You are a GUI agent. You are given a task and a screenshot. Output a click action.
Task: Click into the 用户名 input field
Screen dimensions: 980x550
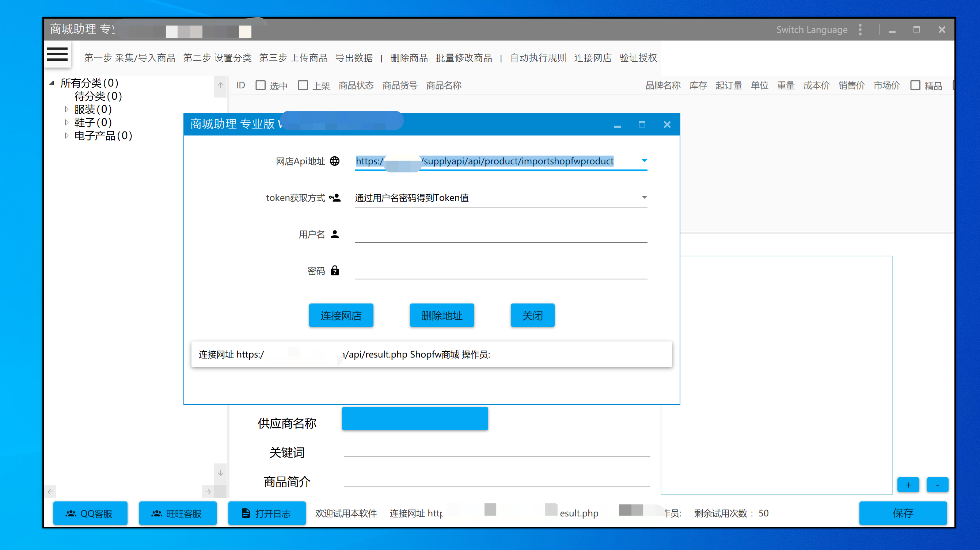pyautogui.click(x=501, y=234)
